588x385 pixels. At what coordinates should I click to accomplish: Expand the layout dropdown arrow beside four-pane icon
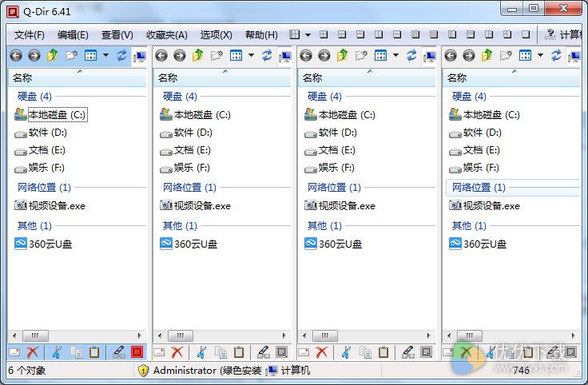(308, 35)
